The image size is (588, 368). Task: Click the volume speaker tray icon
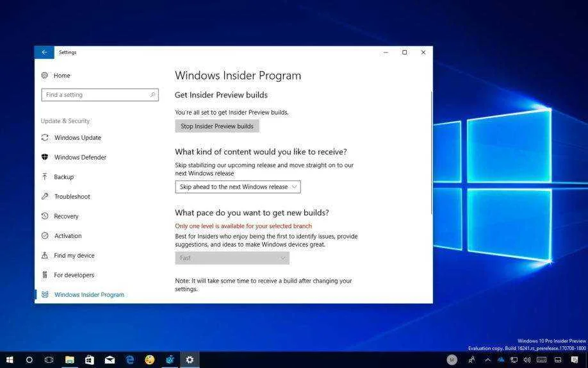pyautogui.click(x=527, y=360)
